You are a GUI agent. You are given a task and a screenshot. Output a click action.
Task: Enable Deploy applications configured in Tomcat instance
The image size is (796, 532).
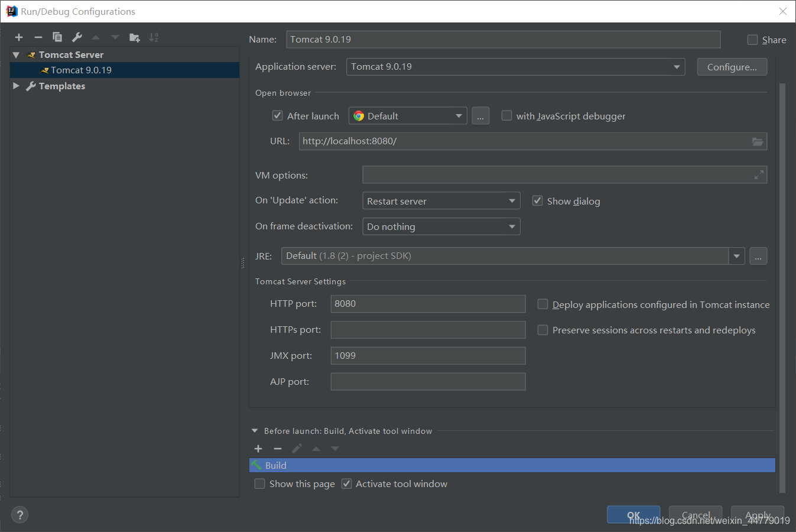[542, 304]
